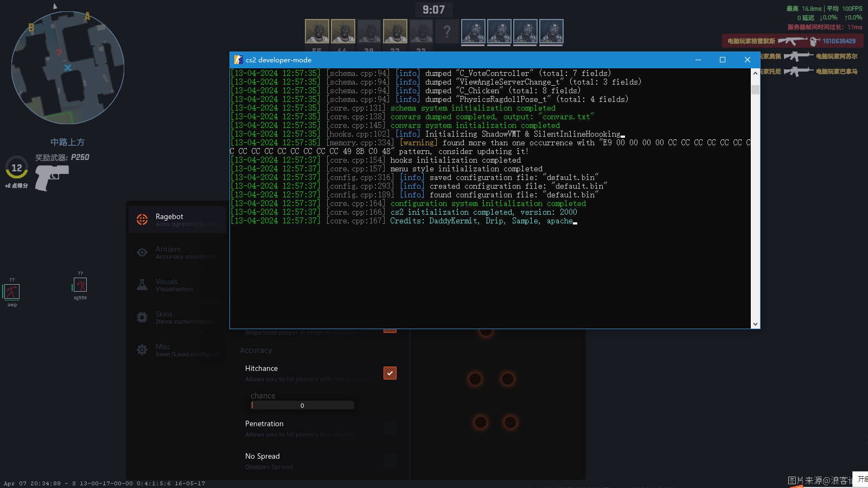The width and height of the screenshot is (868, 488).
Task: Click the Apr 07 timestamp debug text
Action: click(104, 483)
